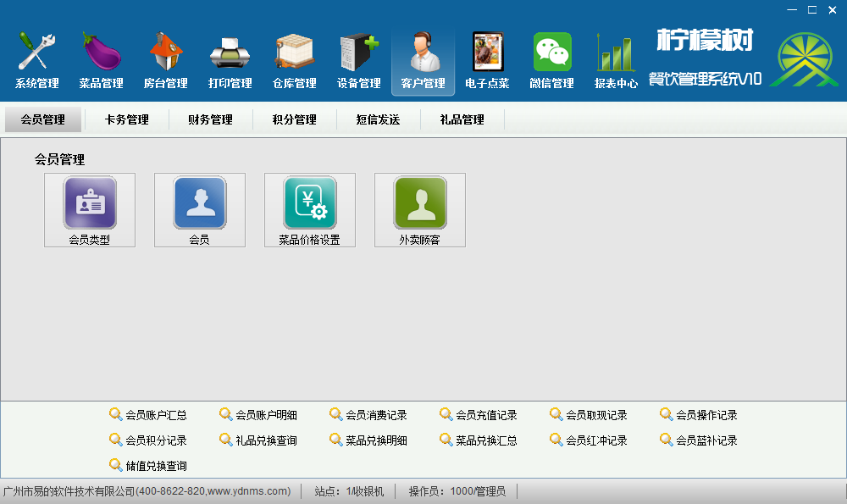Viewport: 847px width, 504px height.
Task: Open the 会员消费记录 report link
Action: pos(376,415)
